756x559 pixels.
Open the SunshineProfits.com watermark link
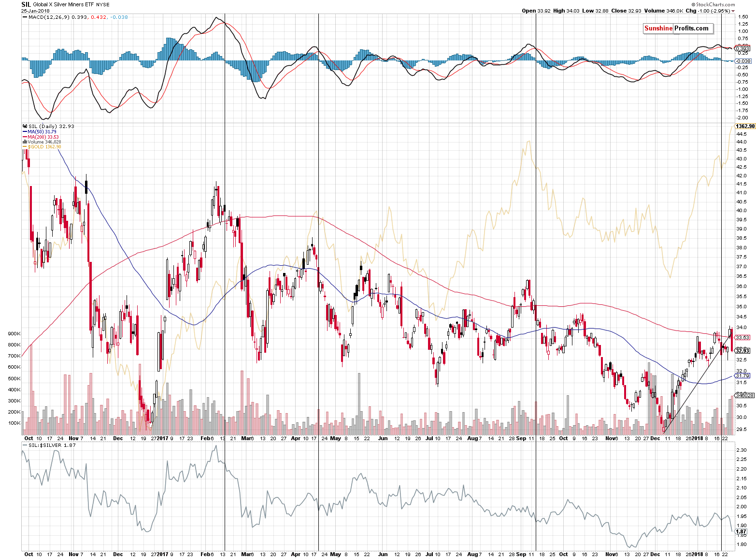pos(676,29)
